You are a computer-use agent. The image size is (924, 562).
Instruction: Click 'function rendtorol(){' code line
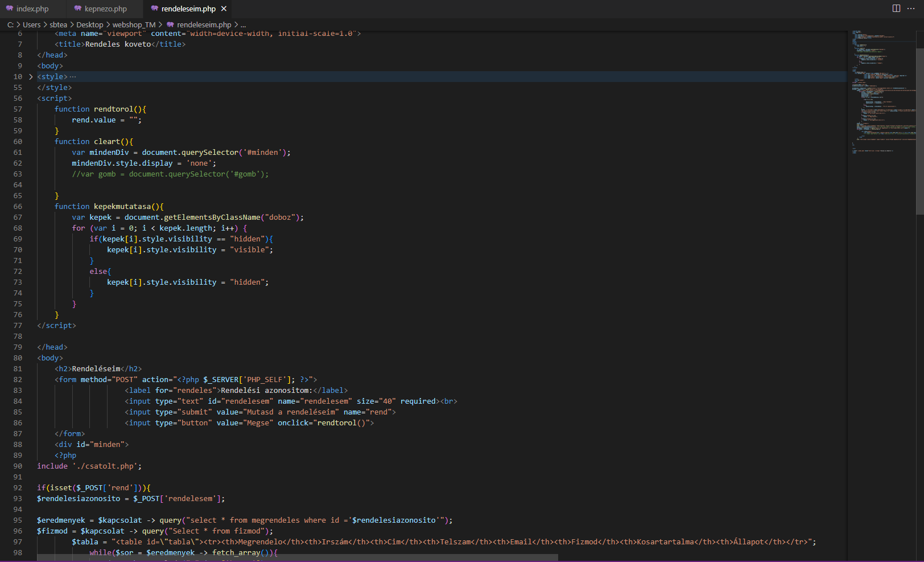[x=100, y=109]
